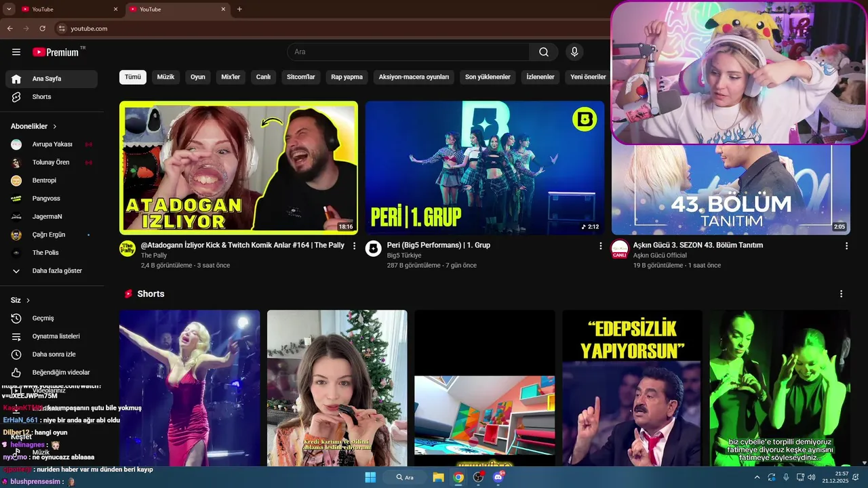Click the YouTube Premium logo
This screenshot has width=868, height=488.
(x=56, y=52)
